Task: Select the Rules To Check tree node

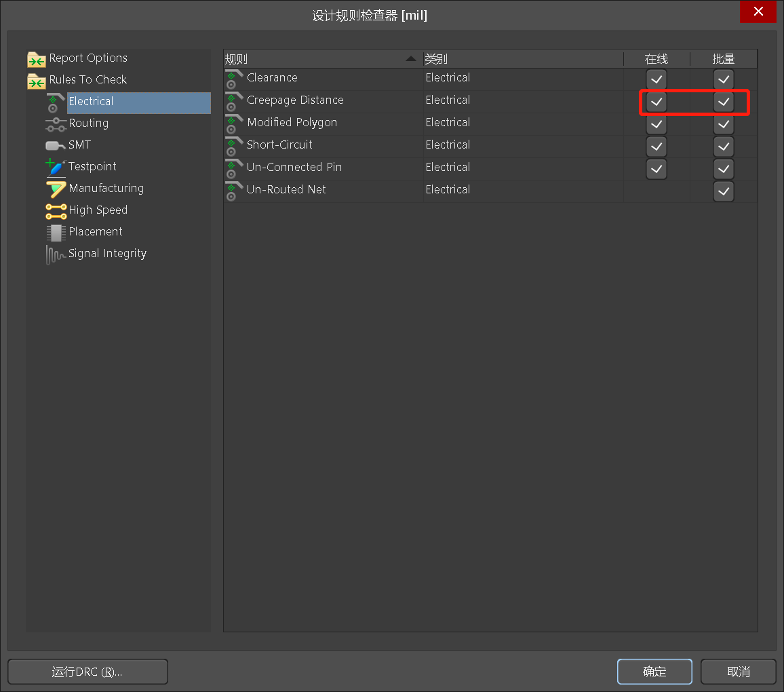Action: (x=88, y=80)
